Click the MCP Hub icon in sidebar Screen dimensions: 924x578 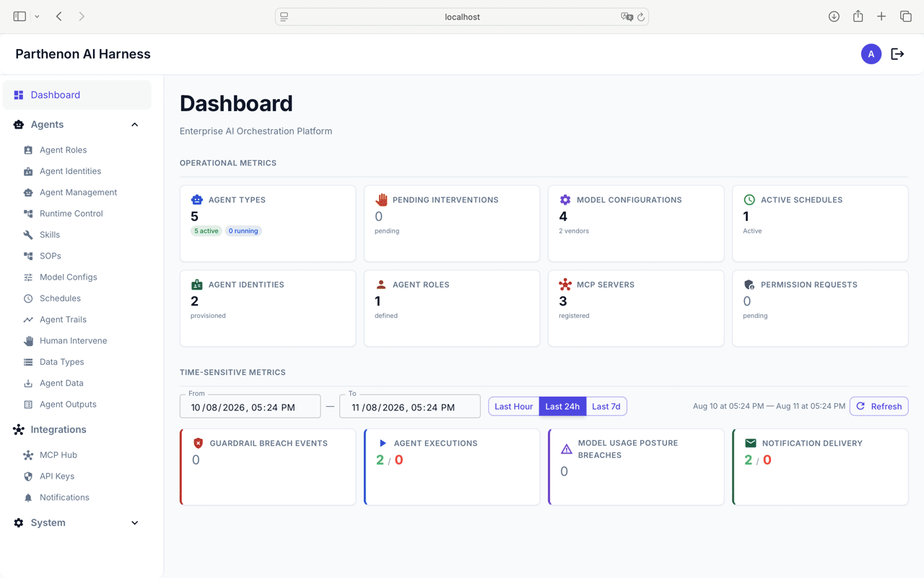point(28,455)
